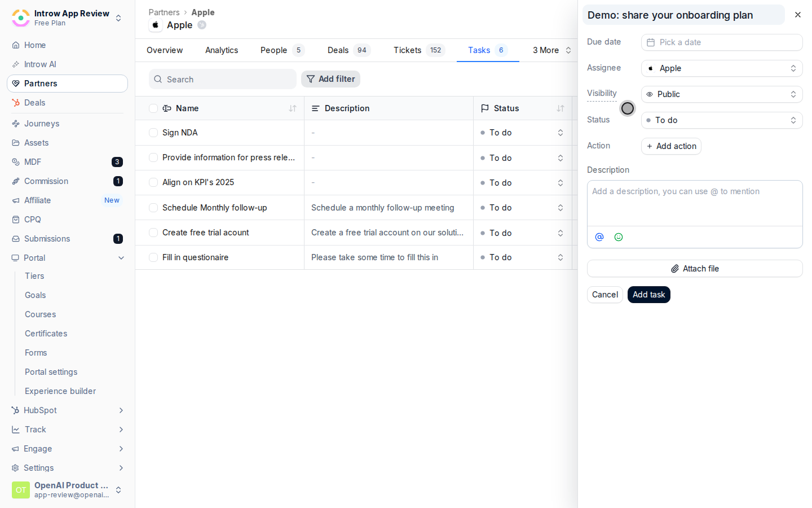Go to the Partners breadcrumb link
The height and width of the screenshot is (508, 812).
tap(164, 12)
